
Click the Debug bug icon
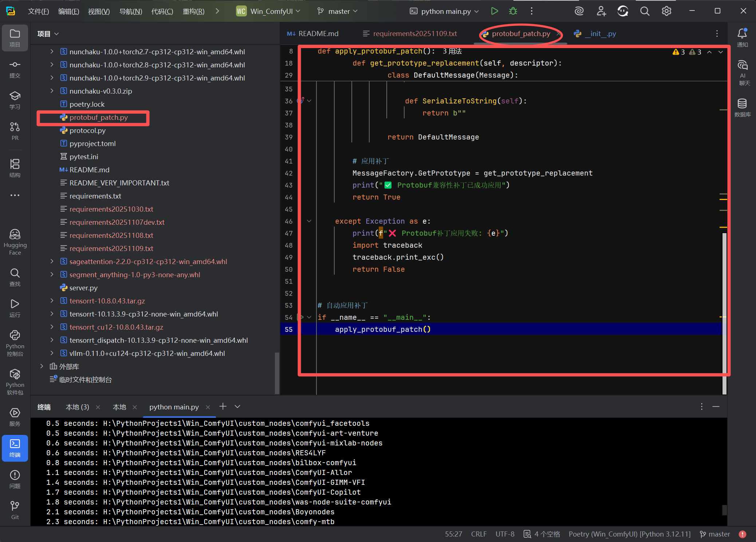pyautogui.click(x=513, y=11)
